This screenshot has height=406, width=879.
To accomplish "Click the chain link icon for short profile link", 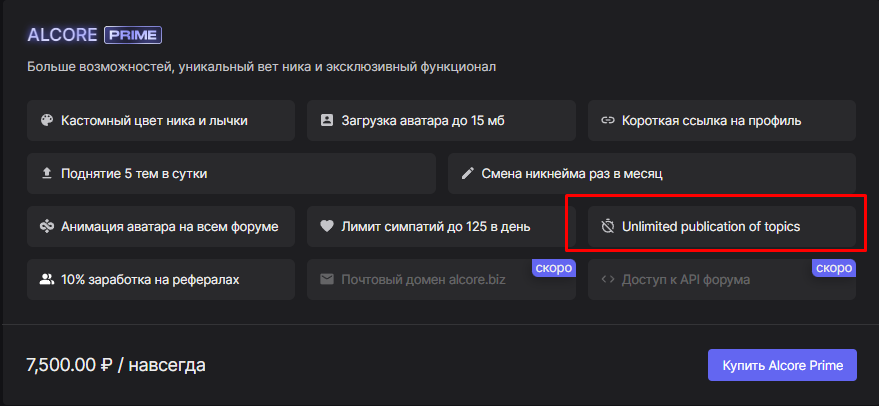I will click(607, 120).
